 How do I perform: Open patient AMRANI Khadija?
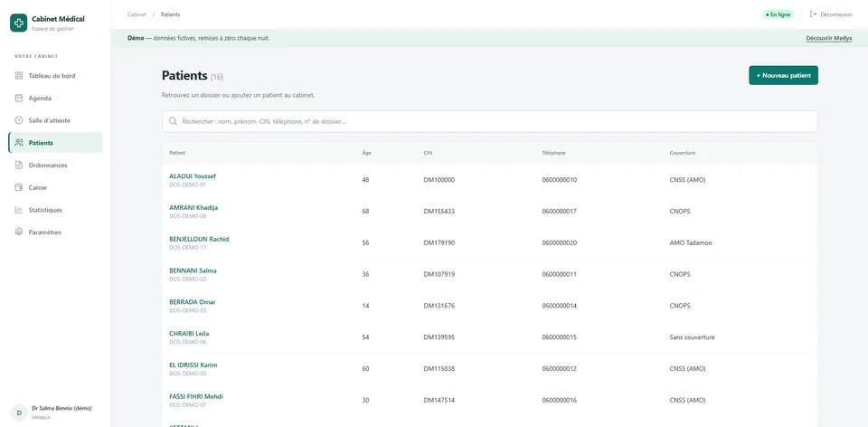coord(193,208)
